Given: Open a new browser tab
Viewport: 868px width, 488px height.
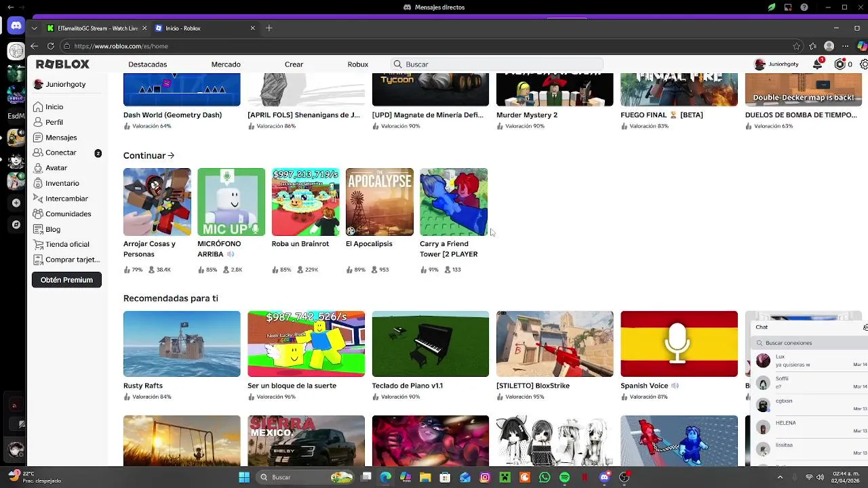Looking at the screenshot, I should click(x=269, y=28).
